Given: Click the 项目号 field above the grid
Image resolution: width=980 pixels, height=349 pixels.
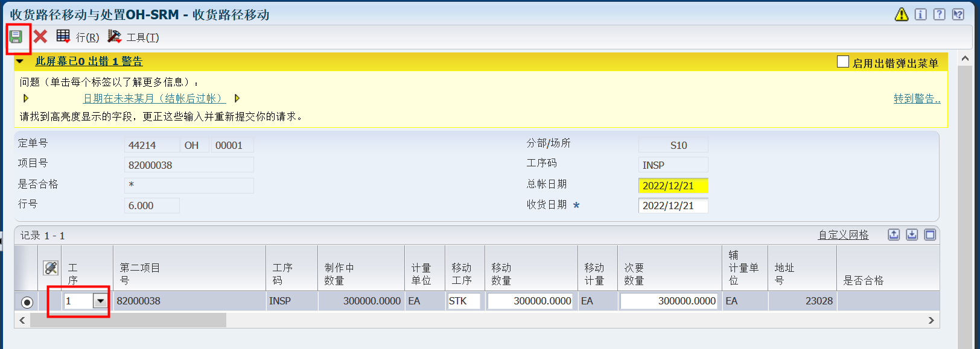Looking at the screenshot, I should pos(189,165).
